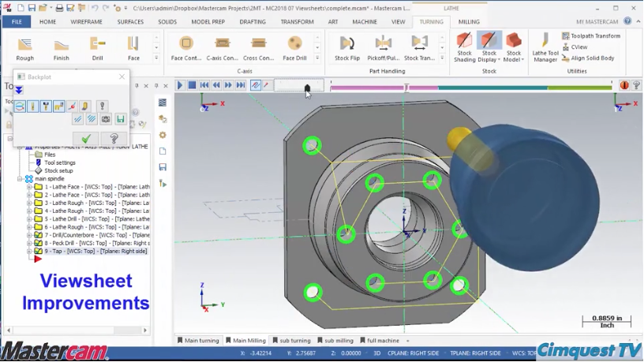
Task: Open the sub milling viewsheet tab
Action: pyautogui.click(x=335, y=341)
